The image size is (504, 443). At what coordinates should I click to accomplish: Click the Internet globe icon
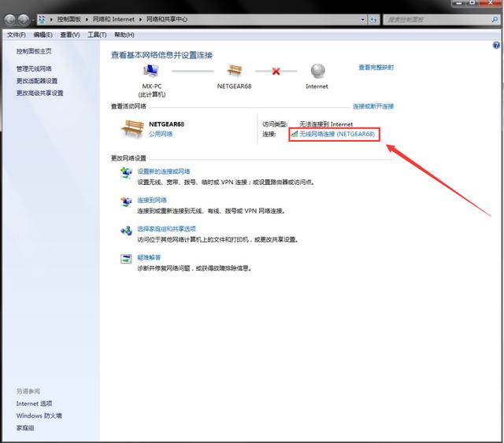click(x=317, y=72)
